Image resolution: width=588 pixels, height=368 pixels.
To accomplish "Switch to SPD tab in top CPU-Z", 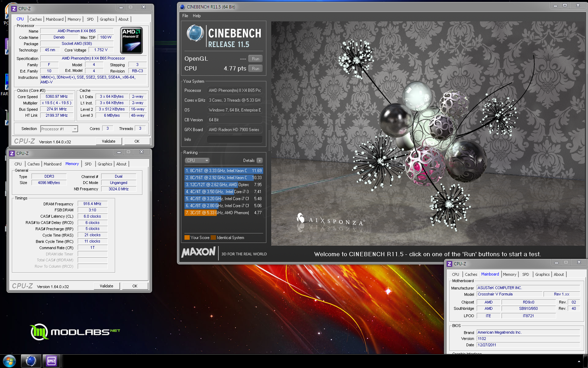I will (90, 19).
